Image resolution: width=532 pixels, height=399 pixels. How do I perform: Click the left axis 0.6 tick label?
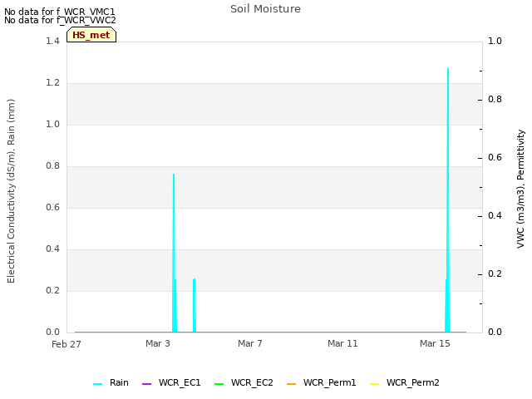click(x=52, y=207)
